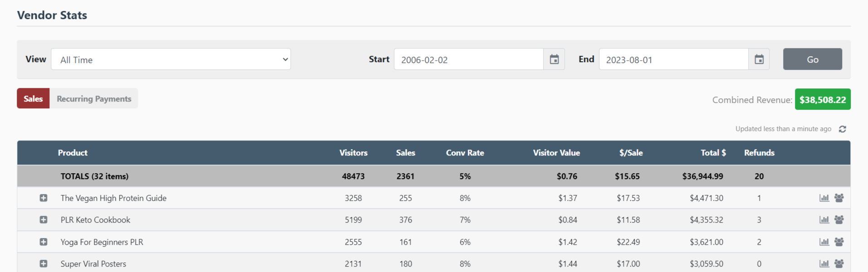This screenshot has width=868, height=272.
Task: Open the End date calendar picker
Action: tap(759, 59)
